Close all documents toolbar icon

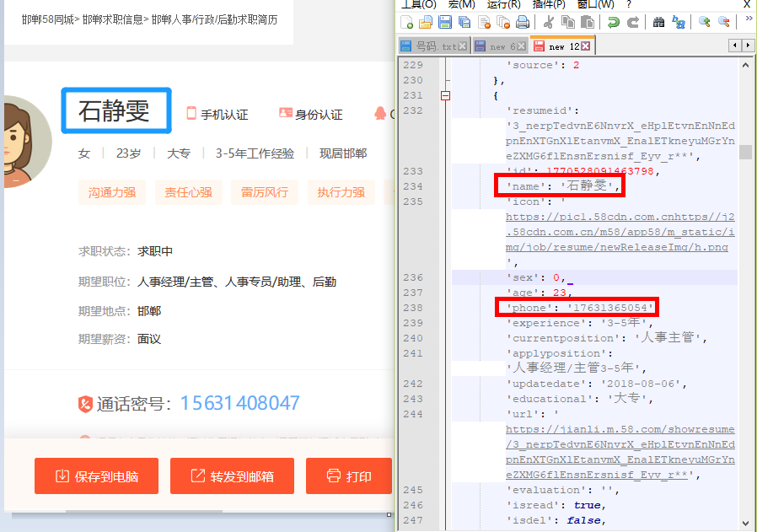click(x=503, y=22)
